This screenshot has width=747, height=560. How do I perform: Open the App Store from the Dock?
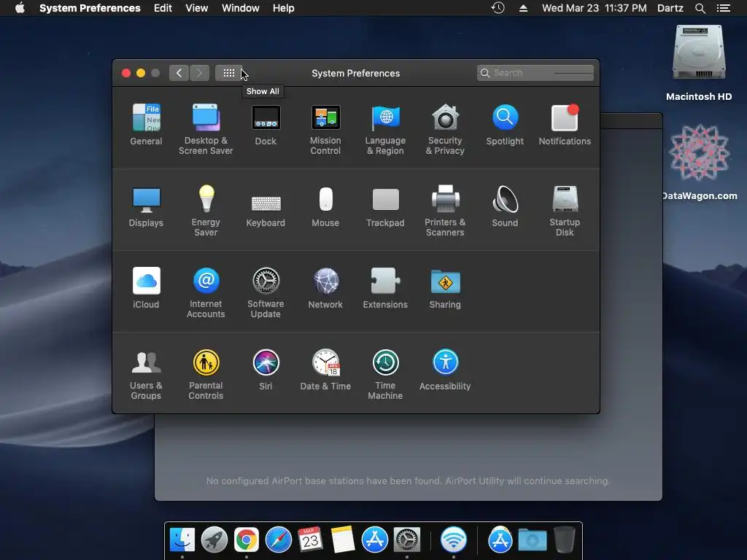pyautogui.click(x=375, y=540)
